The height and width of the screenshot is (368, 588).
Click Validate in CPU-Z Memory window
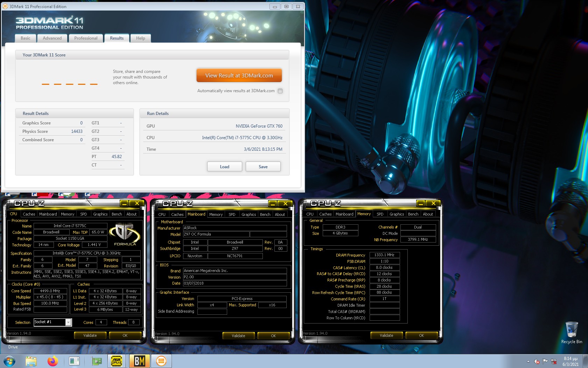point(386,335)
